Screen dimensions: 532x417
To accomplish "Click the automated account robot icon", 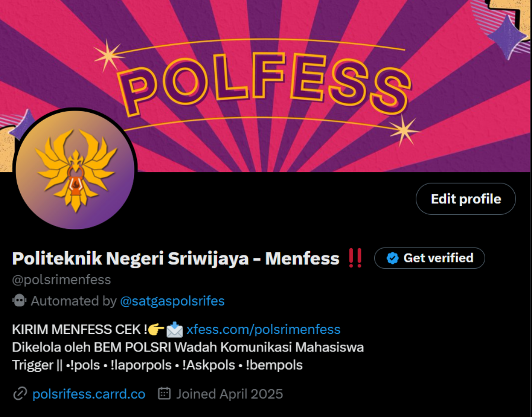I will pos(19,301).
